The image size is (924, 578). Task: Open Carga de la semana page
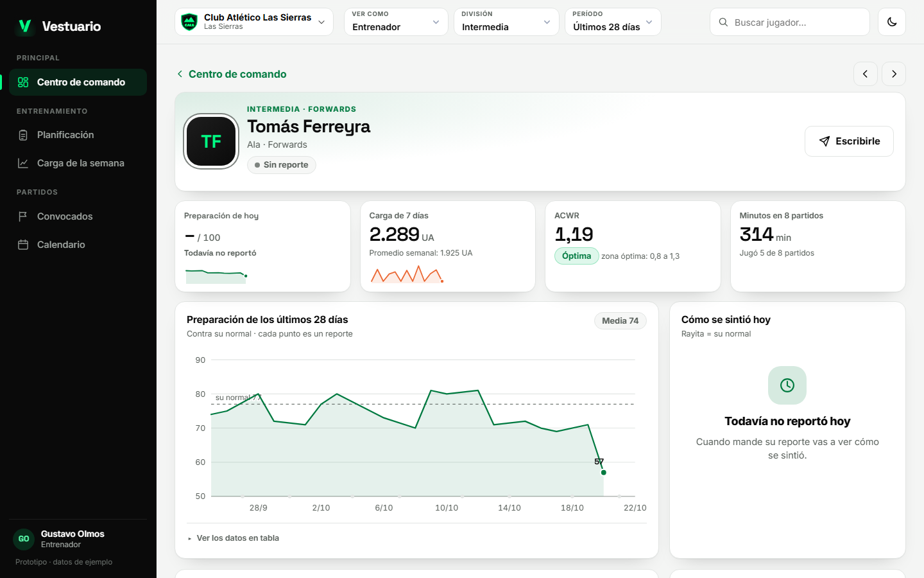[x=78, y=163]
